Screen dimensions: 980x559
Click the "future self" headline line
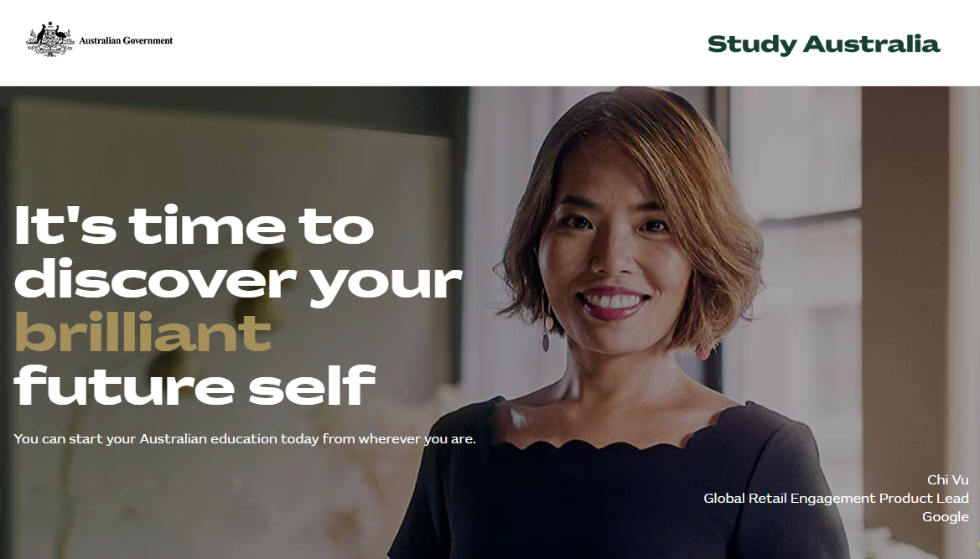[x=194, y=385]
